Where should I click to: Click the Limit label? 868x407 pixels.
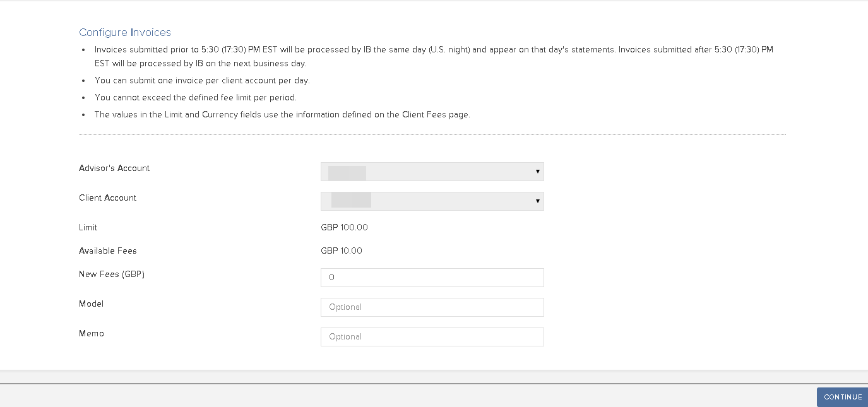88,227
